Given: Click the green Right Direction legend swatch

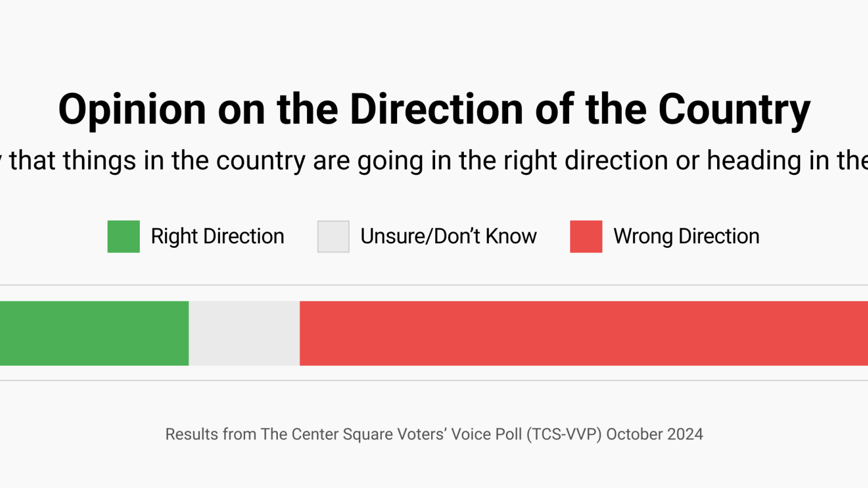Looking at the screenshot, I should coord(123,237).
